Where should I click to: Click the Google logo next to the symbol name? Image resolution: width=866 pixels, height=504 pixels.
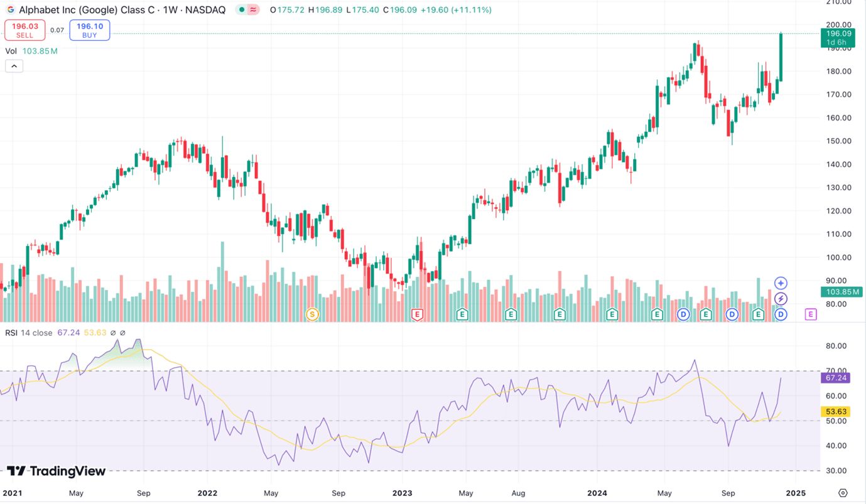tap(12, 9)
